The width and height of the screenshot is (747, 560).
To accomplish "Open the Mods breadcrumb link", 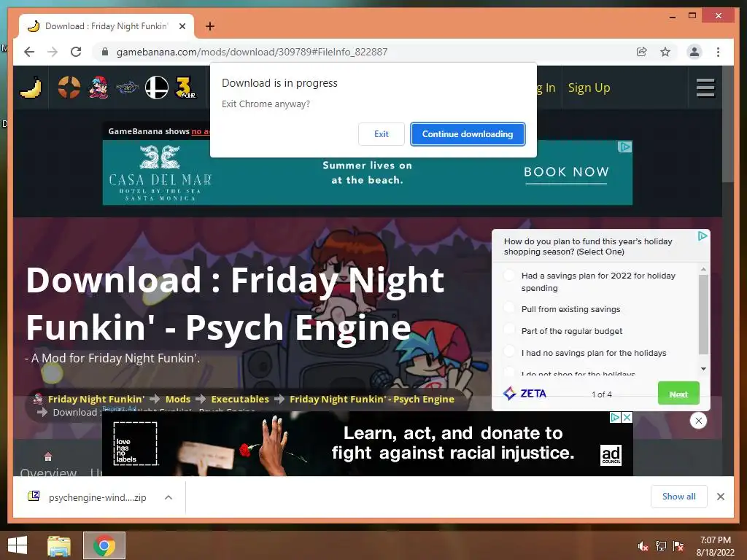I will 178,399.
